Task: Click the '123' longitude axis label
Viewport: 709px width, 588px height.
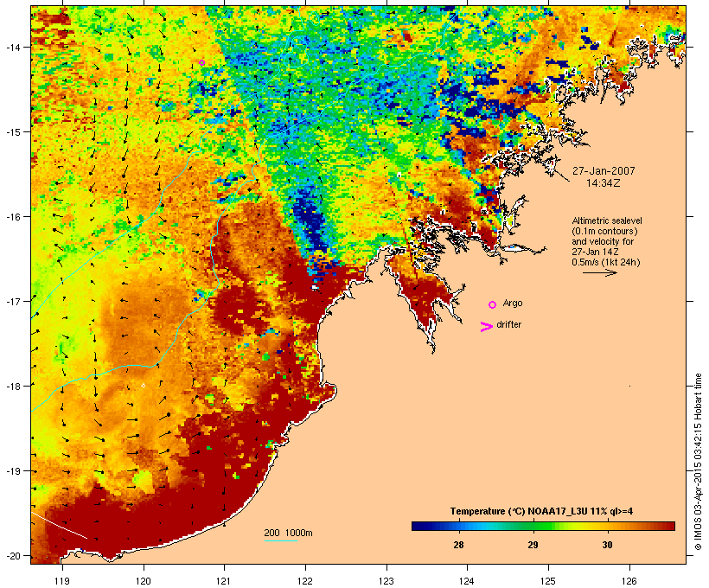Action: (x=386, y=581)
